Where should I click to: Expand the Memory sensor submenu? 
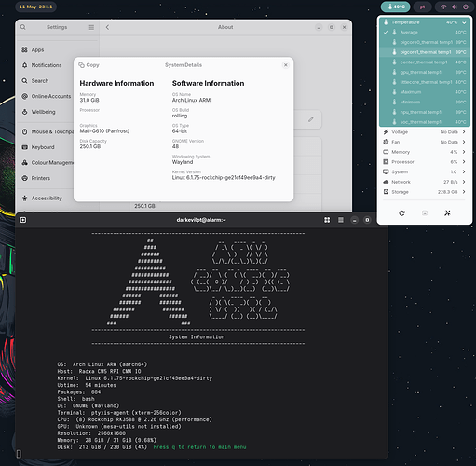click(425, 152)
